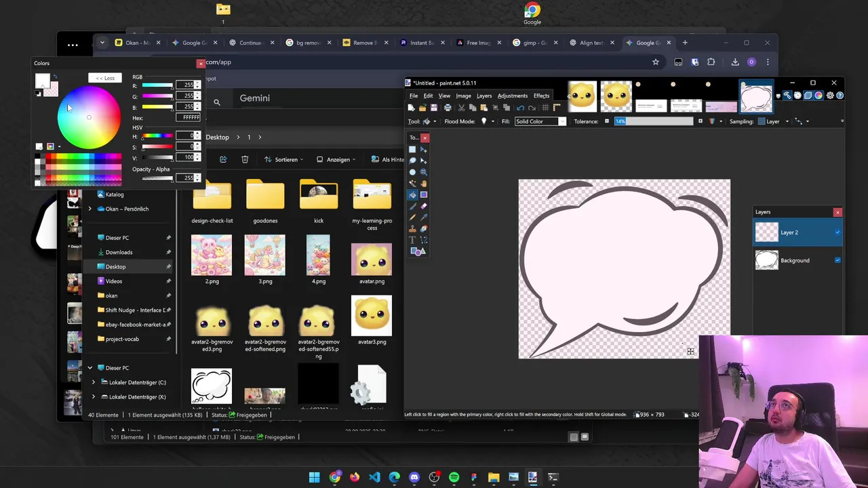Select Downloads in Explorer sidebar
Image resolution: width=868 pixels, height=488 pixels.
click(x=119, y=252)
